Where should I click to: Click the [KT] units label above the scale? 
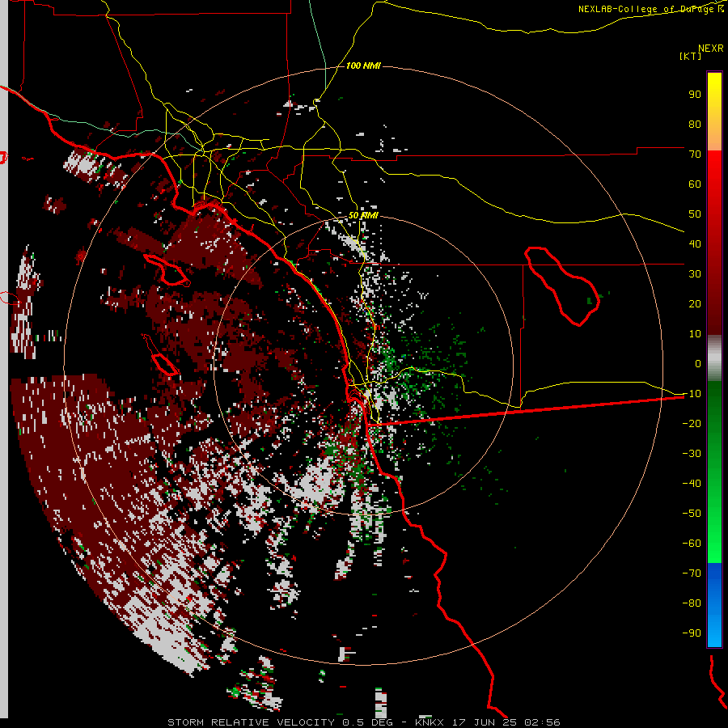coord(691,56)
